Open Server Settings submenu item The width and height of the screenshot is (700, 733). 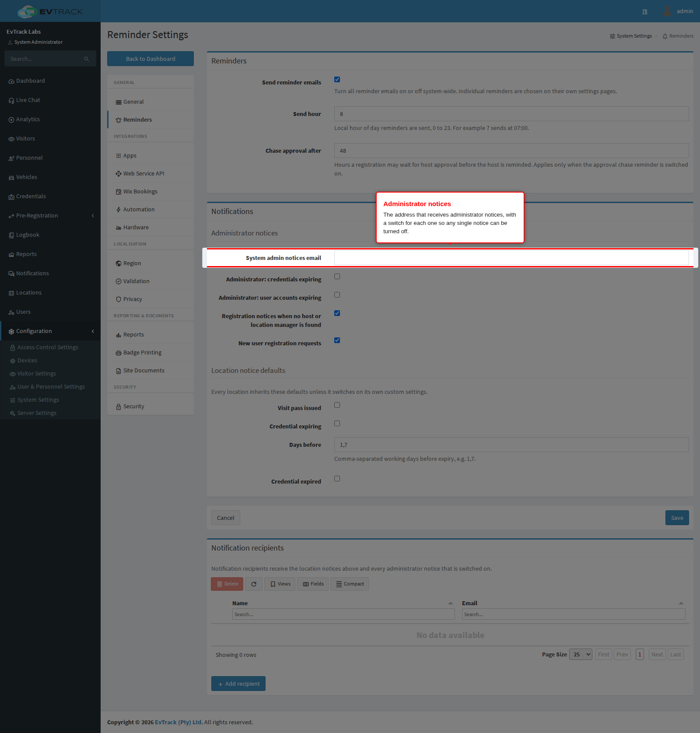[37, 413]
